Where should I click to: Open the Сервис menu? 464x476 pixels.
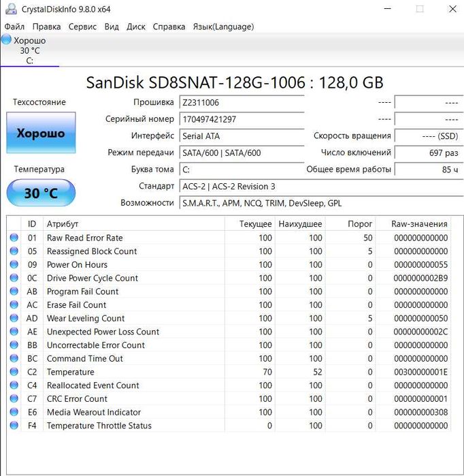pyautogui.click(x=82, y=27)
